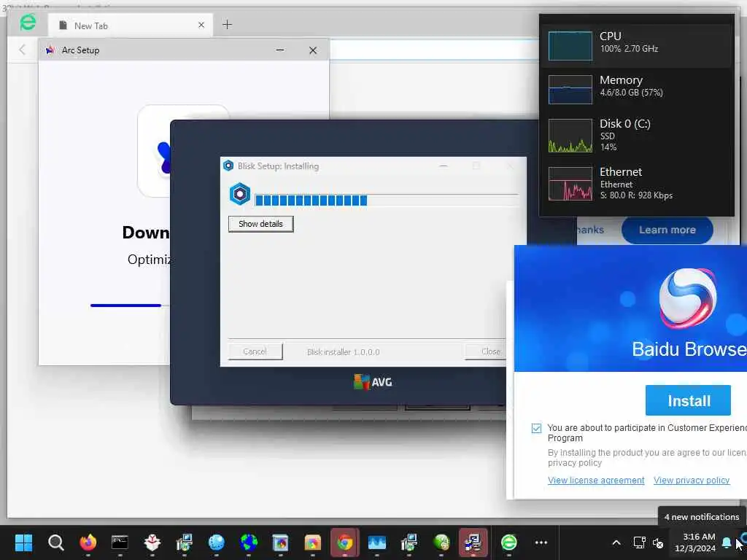This screenshot has height=560, width=747.
Task: Click the Arc Setup download progress bar
Action: click(130, 306)
